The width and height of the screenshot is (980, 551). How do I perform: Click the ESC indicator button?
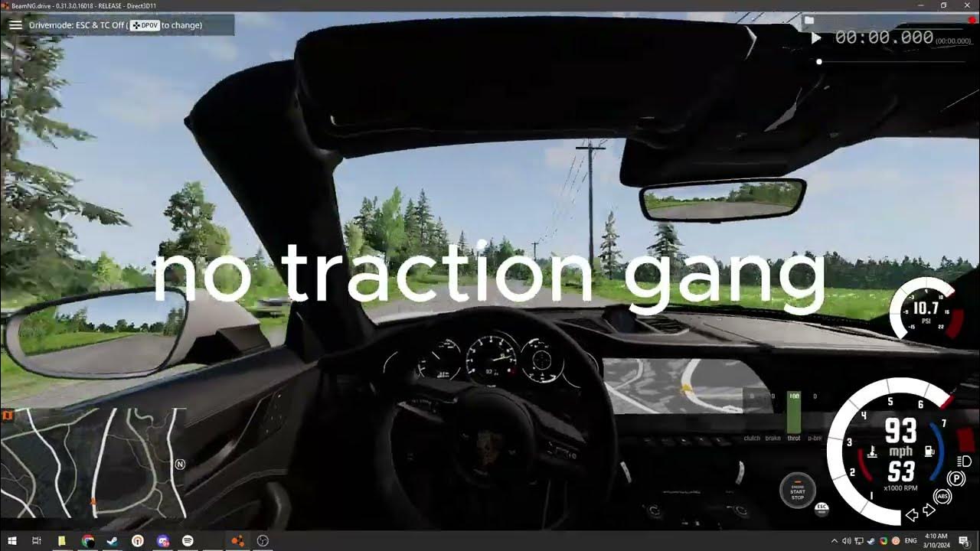[822, 508]
